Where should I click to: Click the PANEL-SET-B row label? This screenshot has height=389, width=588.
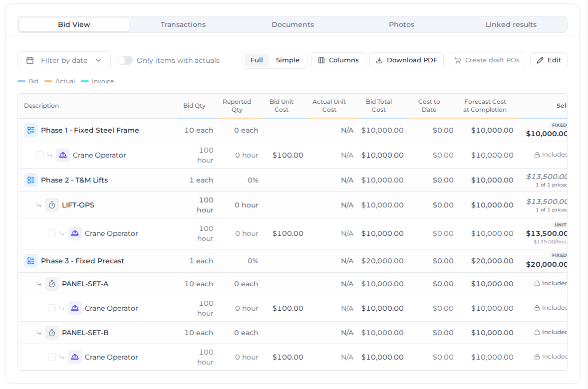click(x=85, y=333)
